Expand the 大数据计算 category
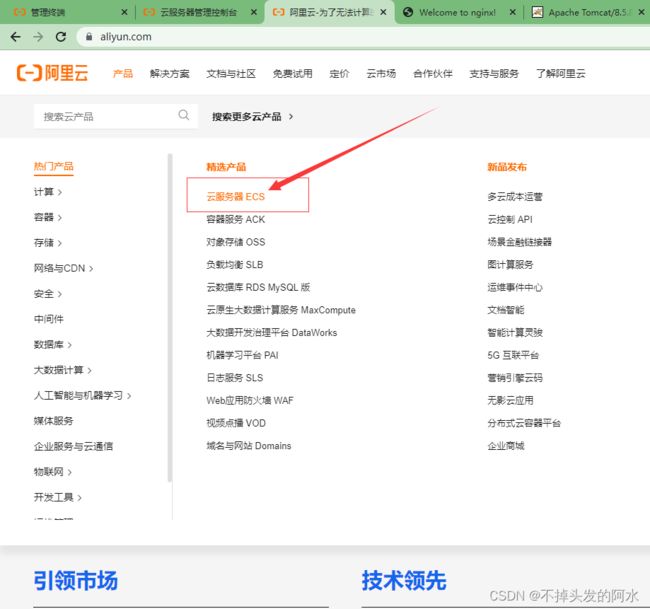650x609 pixels. 63,370
